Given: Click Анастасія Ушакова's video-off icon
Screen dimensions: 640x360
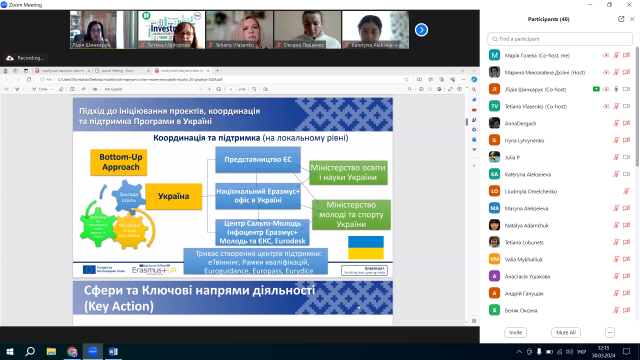Looking at the screenshot, I should [627, 276].
